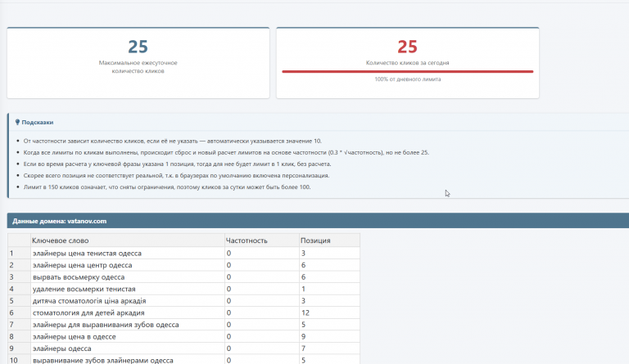Click the red number 25 for today's clicks
Viewport: 629px width, 364px height.
click(x=408, y=47)
